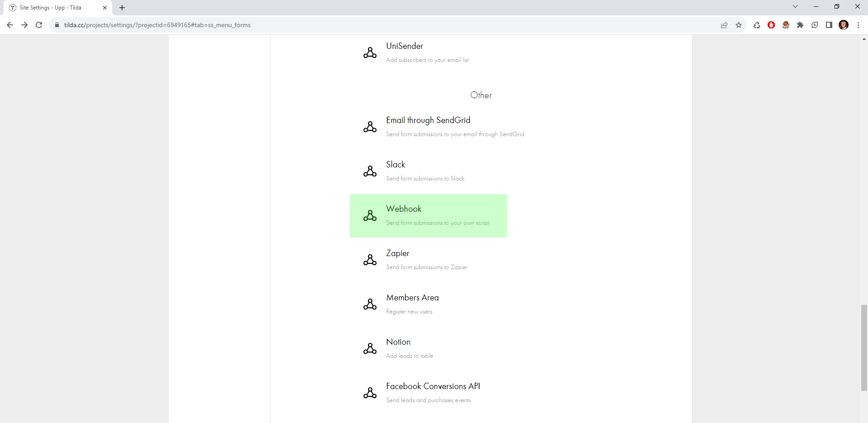The width and height of the screenshot is (868, 423).
Task: Open Notion integration
Action: [398, 342]
